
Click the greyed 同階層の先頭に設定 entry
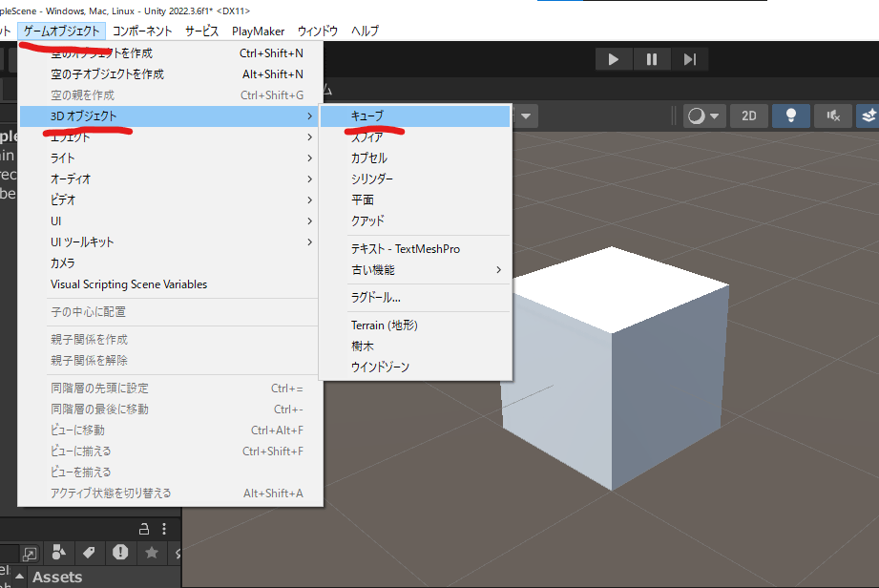coord(171,388)
